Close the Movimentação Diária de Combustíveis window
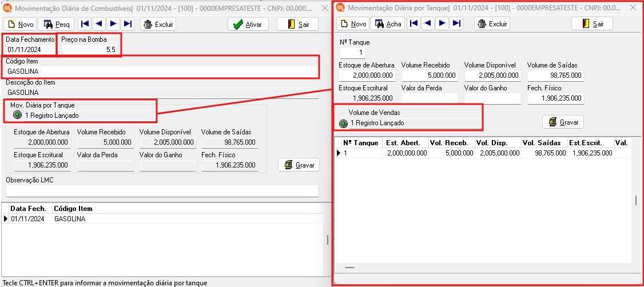644x287 pixels. [324, 7]
